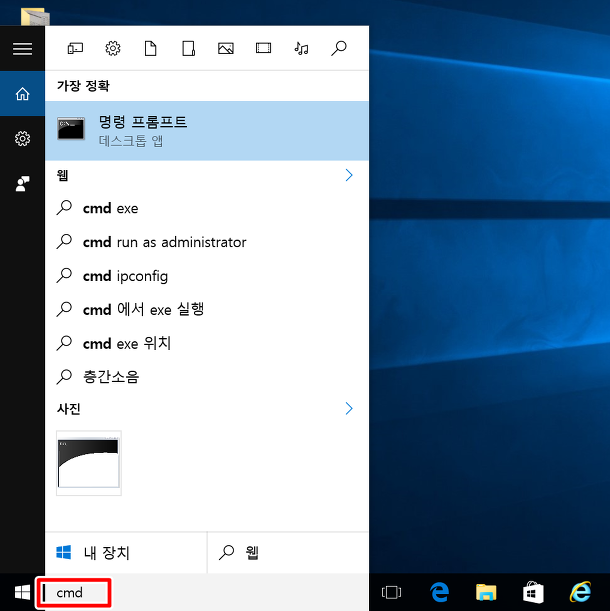Click the Command Prompt black icon
Screen dimensions: 610x611
(71, 128)
